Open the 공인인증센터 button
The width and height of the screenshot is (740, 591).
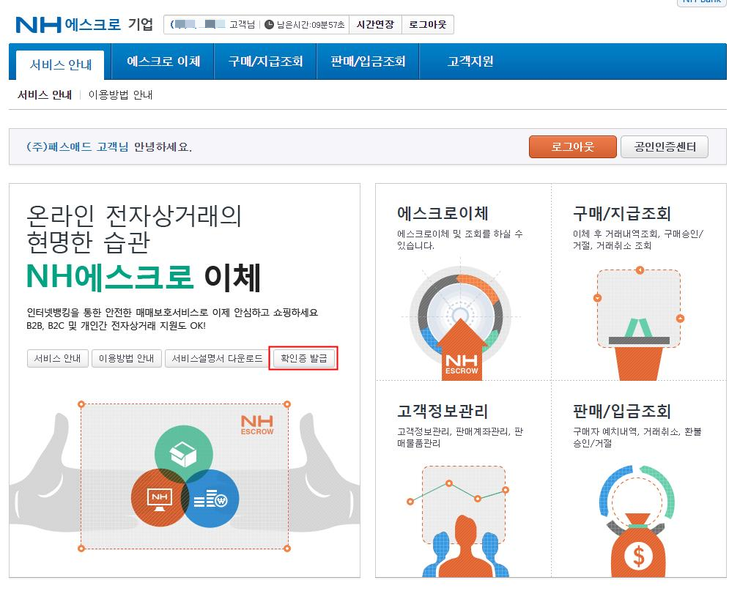[664, 147]
